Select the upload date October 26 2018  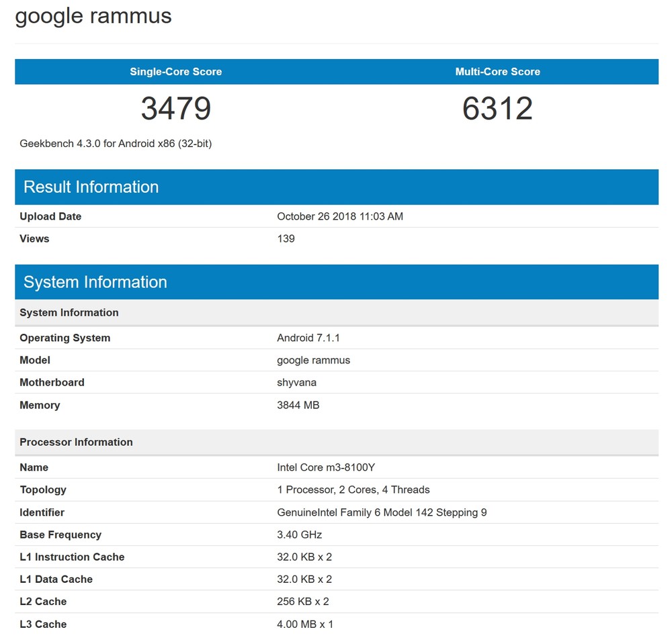click(339, 216)
